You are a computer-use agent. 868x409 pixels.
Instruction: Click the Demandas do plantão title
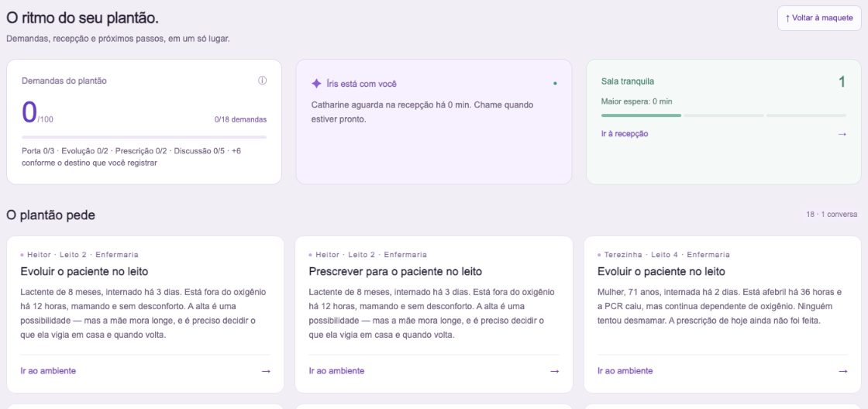64,81
